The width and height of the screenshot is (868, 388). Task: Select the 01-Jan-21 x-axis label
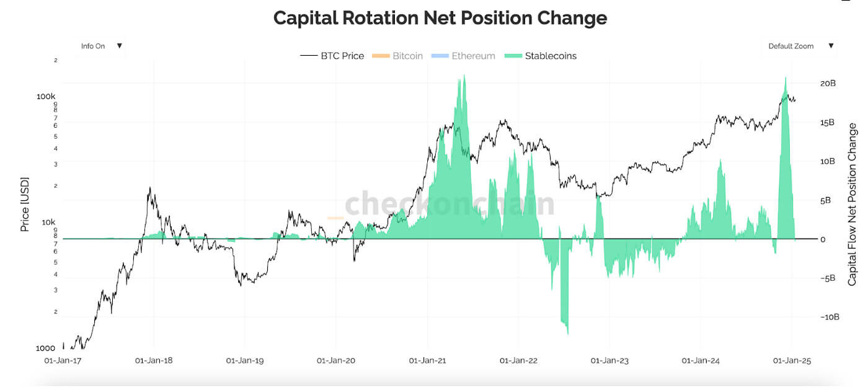tap(428, 360)
